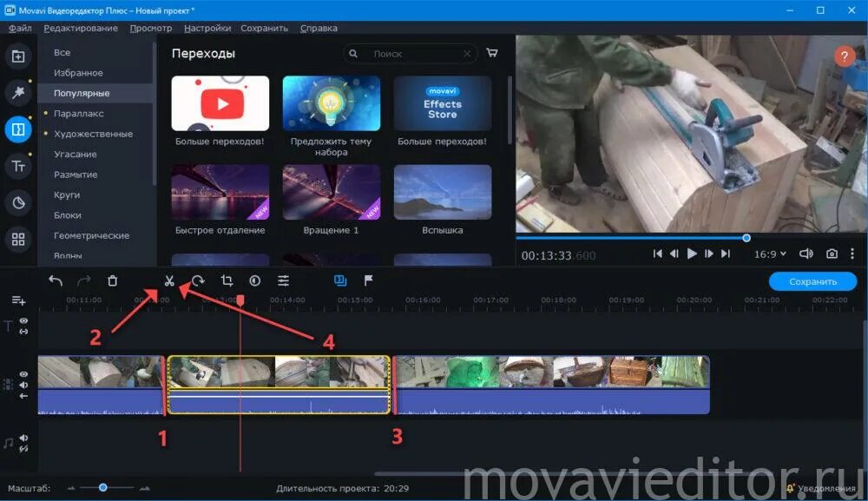Open the Notifications bell in status bar

[x=790, y=488]
